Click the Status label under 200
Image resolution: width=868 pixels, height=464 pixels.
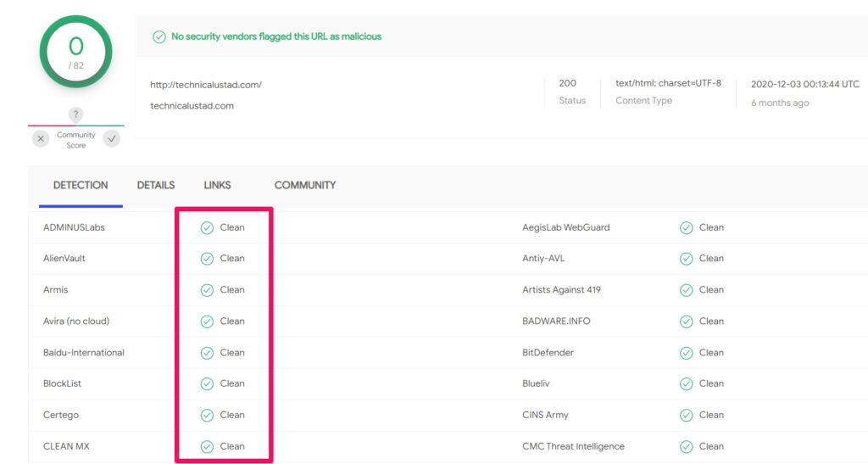572,101
